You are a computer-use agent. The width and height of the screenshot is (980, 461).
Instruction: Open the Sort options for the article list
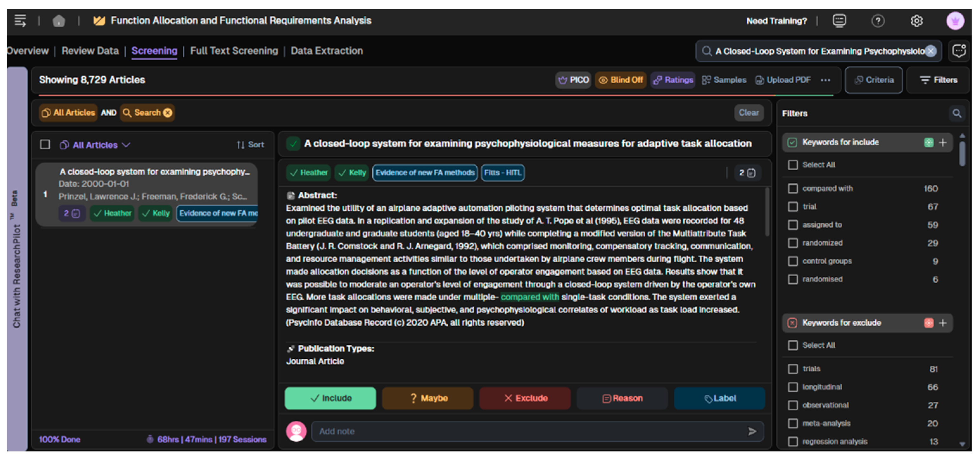click(x=250, y=145)
